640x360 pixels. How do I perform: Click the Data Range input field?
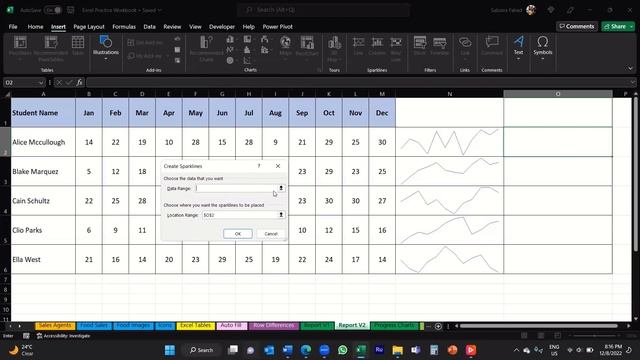236,188
